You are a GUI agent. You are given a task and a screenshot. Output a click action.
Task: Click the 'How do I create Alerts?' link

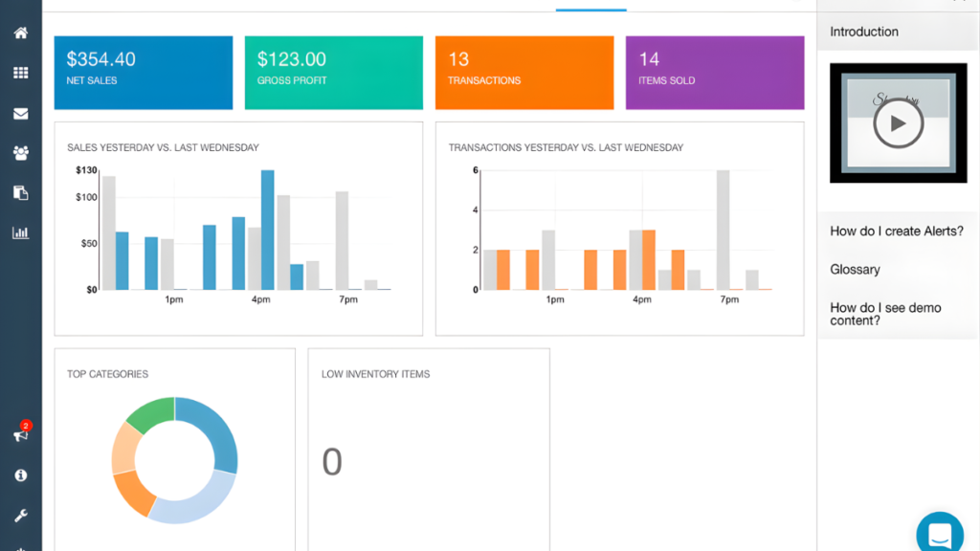895,231
